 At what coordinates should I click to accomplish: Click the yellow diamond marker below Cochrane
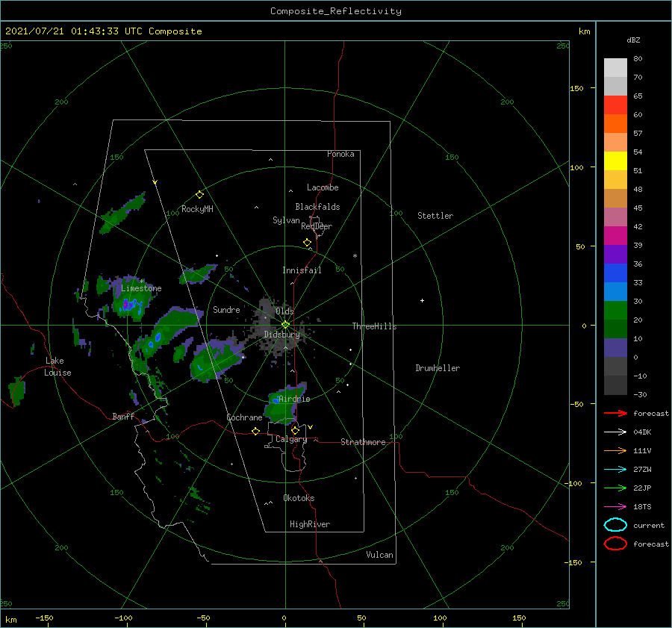[x=255, y=431]
